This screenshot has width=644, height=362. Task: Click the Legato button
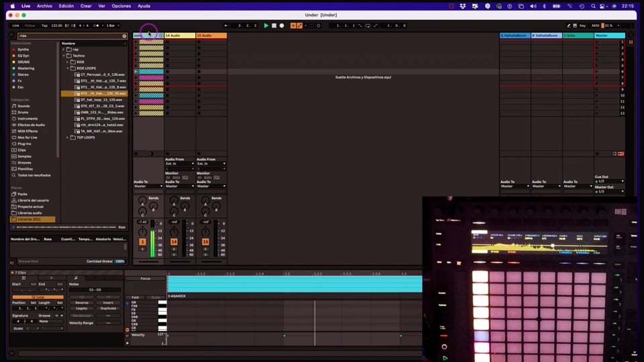(x=82, y=308)
